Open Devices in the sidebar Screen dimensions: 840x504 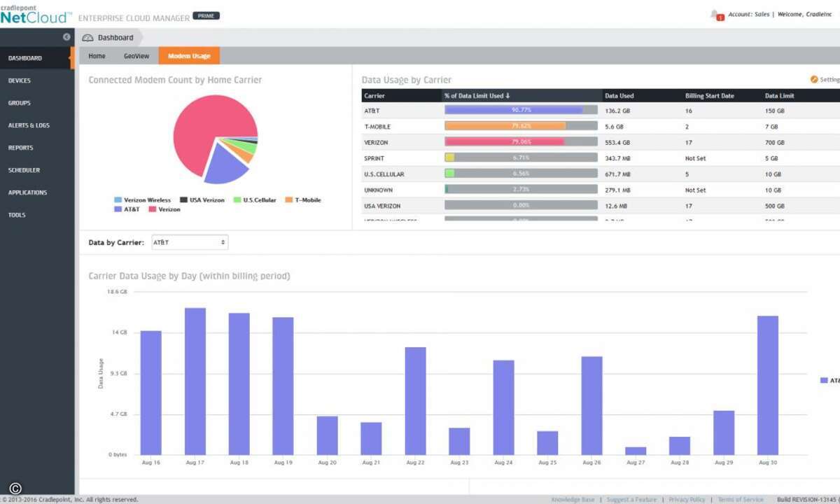click(x=37, y=80)
